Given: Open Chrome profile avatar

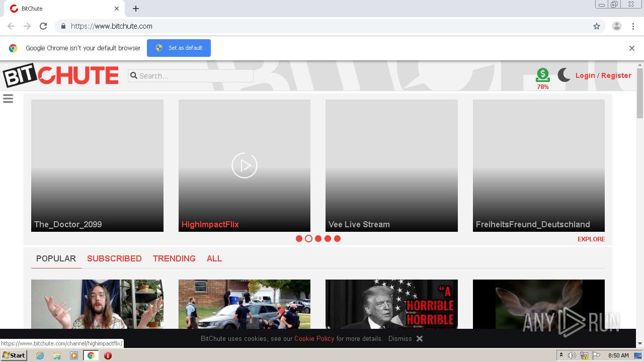Looking at the screenshot, I should tap(617, 26).
